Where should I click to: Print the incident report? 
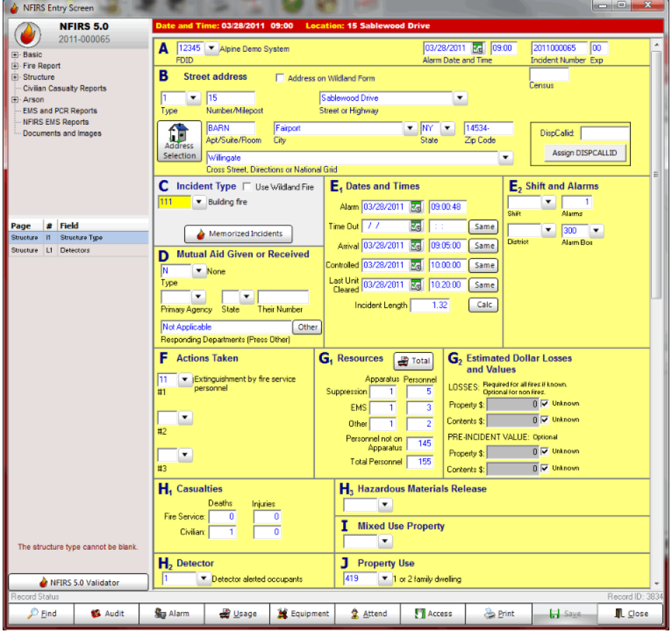click(x=499, y=613)
